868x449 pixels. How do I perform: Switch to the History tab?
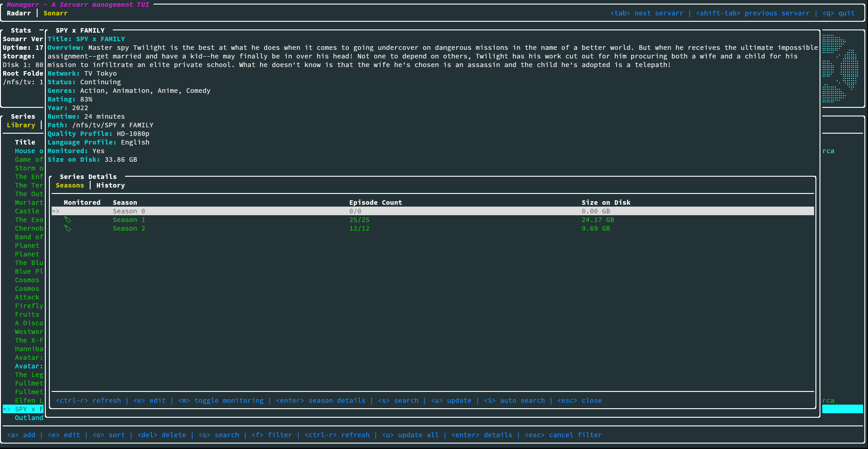(111, 185)
